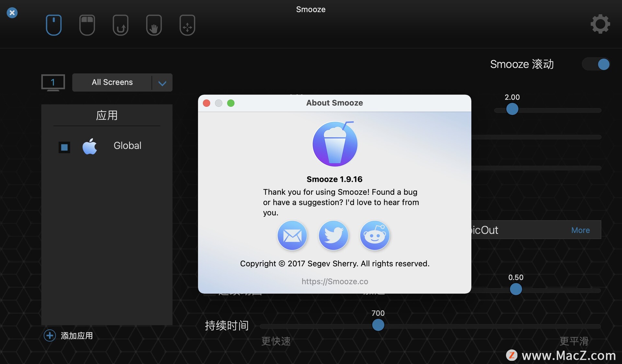Click the email contact icon in About

tap(292, 235)
